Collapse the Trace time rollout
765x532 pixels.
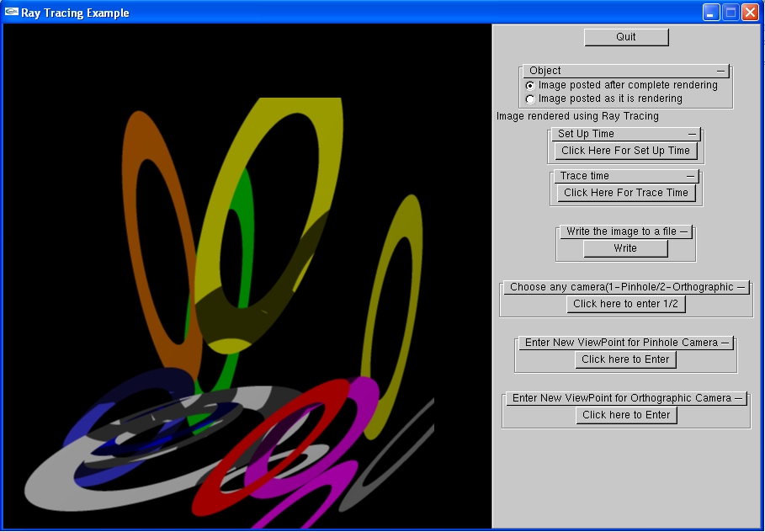[x=626, y=176]
